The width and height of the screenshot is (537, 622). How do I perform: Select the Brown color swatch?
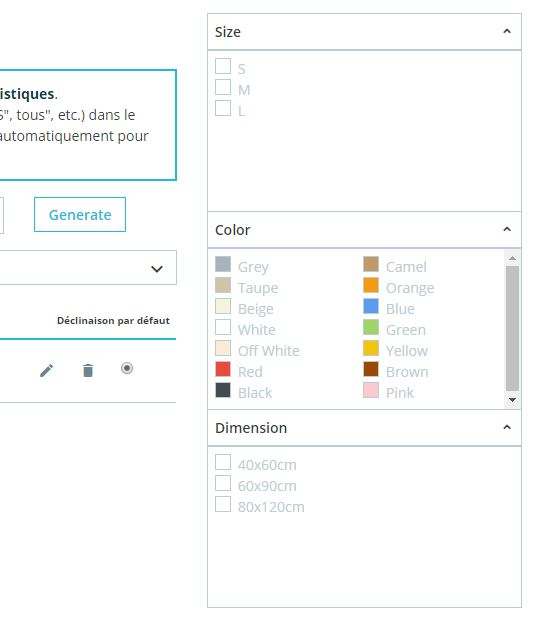tap(371, 369)
